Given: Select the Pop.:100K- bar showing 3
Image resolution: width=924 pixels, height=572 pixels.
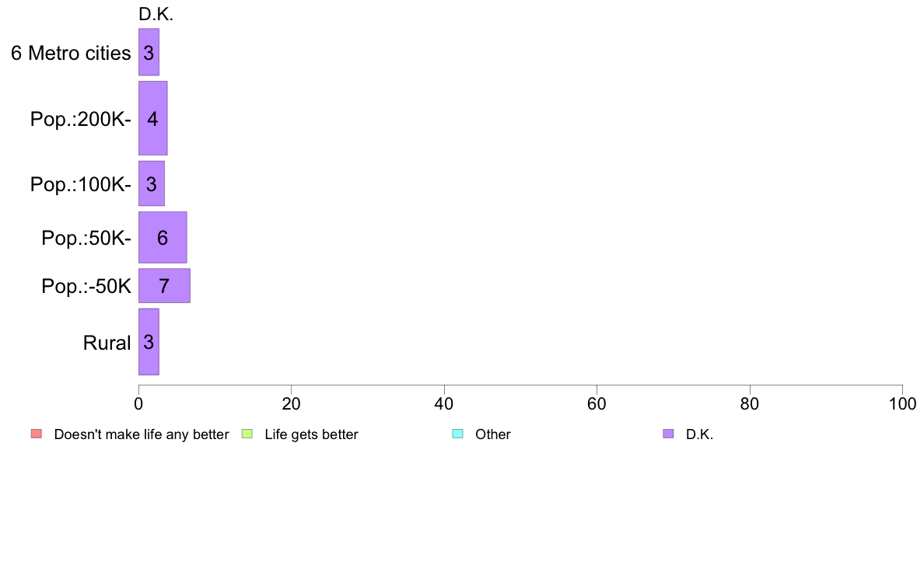Looking at the screenshot, I should (152, 183).
